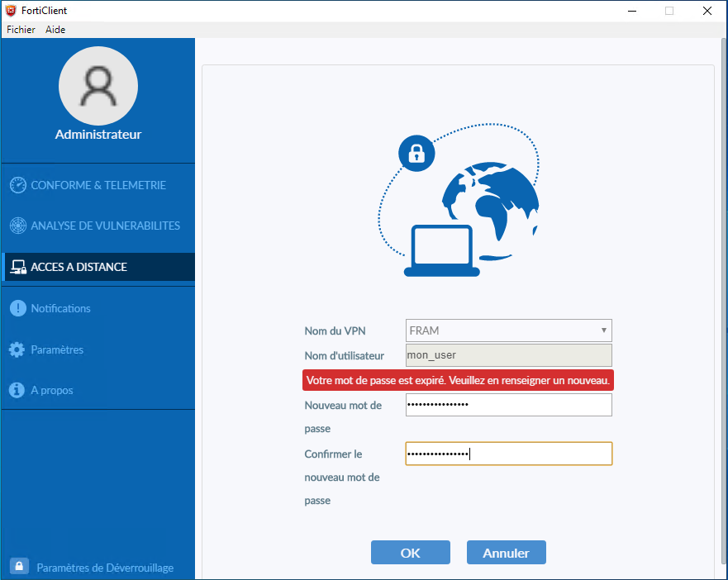Click the FortiClient shield logo in title bar
Viewport: 728px width, 580px height.
[x=11, y=10]
